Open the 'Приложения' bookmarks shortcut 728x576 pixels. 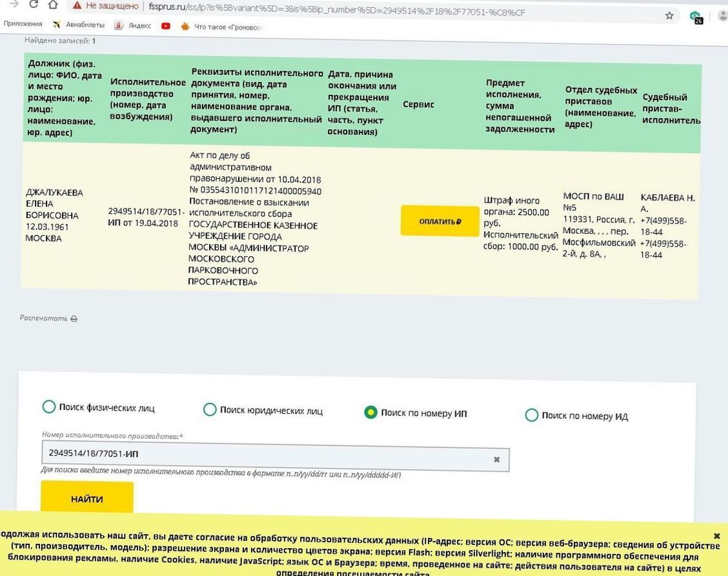pyautogui.click(x=23, y=24)
